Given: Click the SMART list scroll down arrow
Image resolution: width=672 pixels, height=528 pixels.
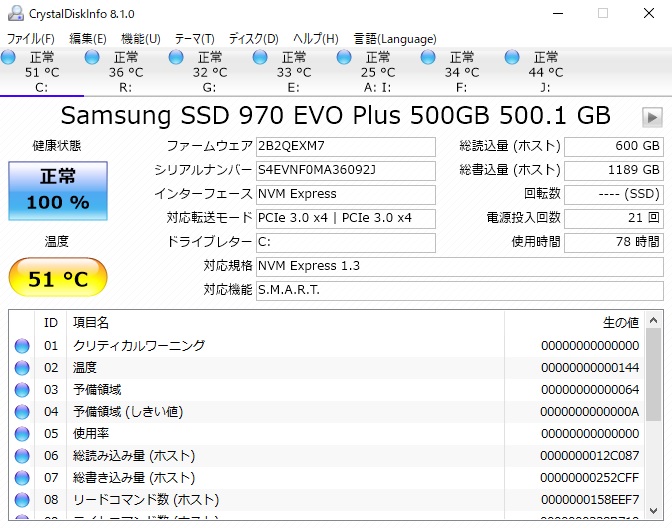Looking at the screenshot, I should point(653,510).
